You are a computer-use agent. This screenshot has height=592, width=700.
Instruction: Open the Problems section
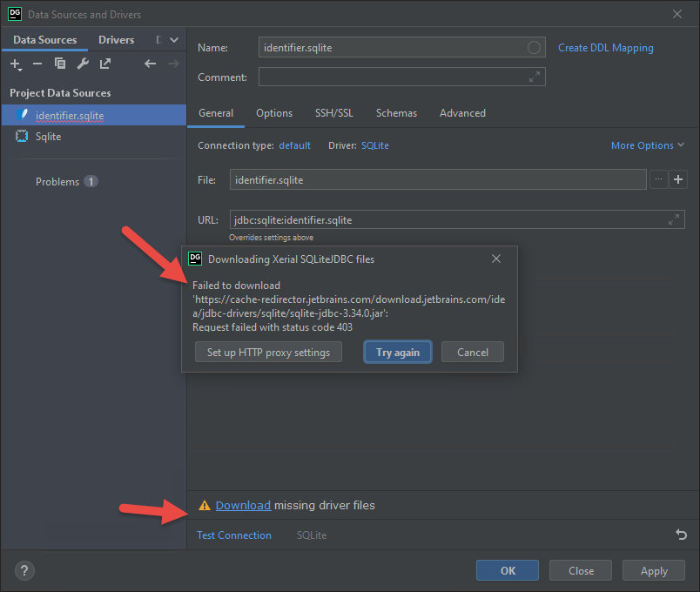[x=57, y=182]
